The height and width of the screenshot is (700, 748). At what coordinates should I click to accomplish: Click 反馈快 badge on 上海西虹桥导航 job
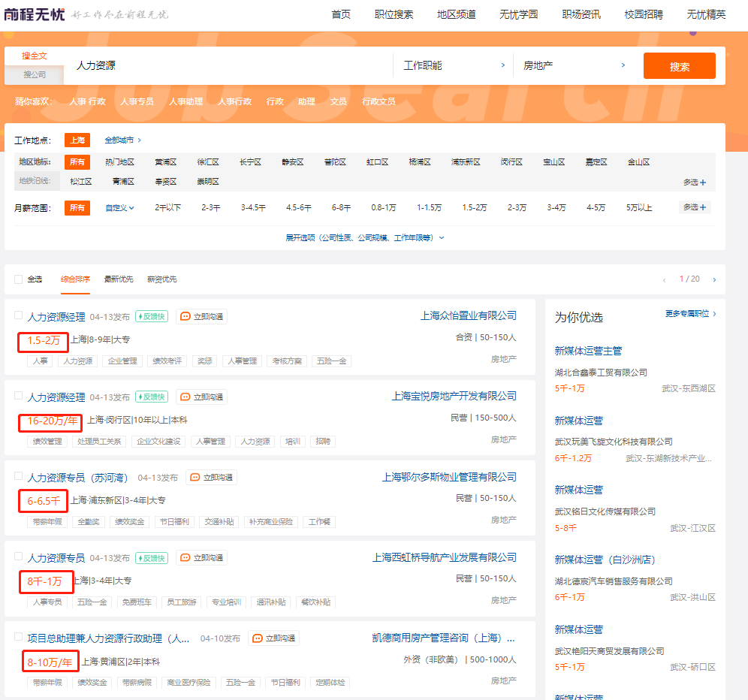tap(152, 558)
